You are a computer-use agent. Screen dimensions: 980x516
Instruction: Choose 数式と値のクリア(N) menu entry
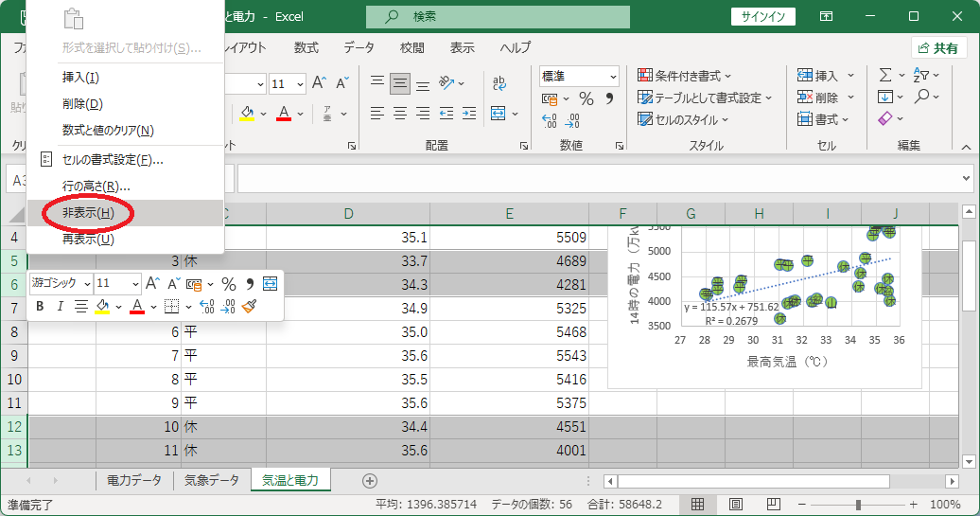pos(108,130)
